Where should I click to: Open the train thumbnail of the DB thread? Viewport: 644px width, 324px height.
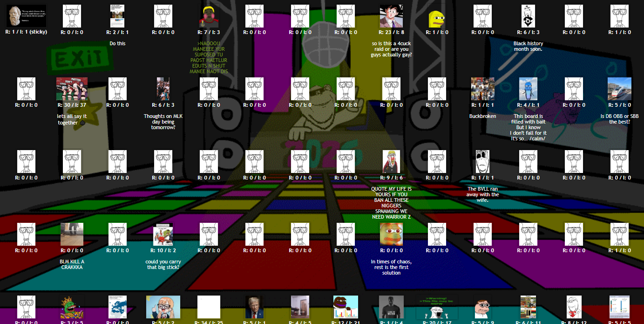pyautogui.click(x=619, y=89)
